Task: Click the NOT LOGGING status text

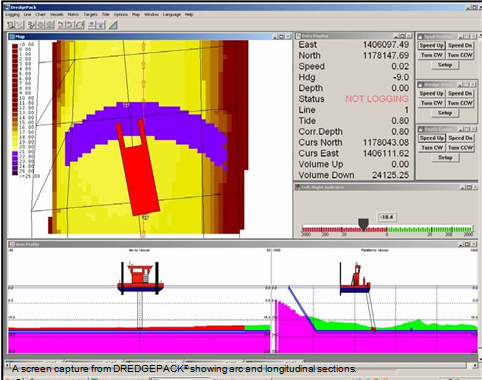Action: point(377,99)
